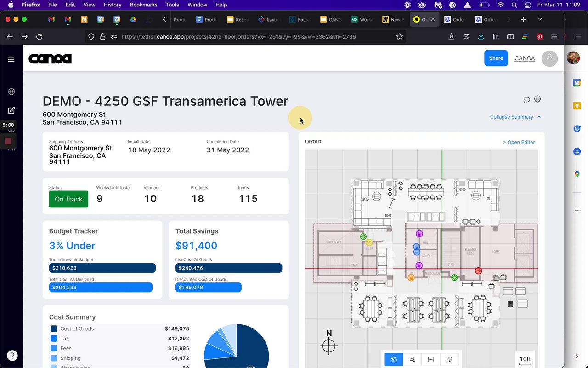The width and height of the screenshot is (588, 368).
Task: Switch to the Resou browser tab
Action: coord(238,19)
